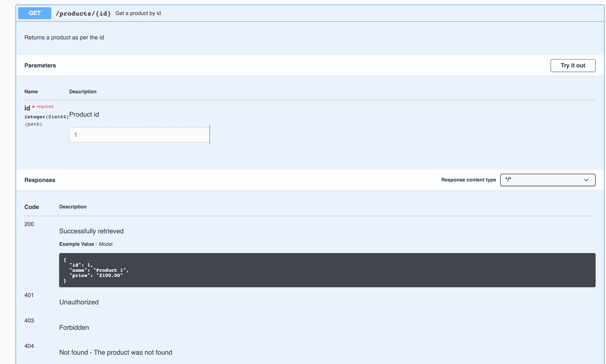This screenshot has height=364, width=606.
Task: Click the integer($int64) type label
Action: pyautogui.click(x=46, y=117)
